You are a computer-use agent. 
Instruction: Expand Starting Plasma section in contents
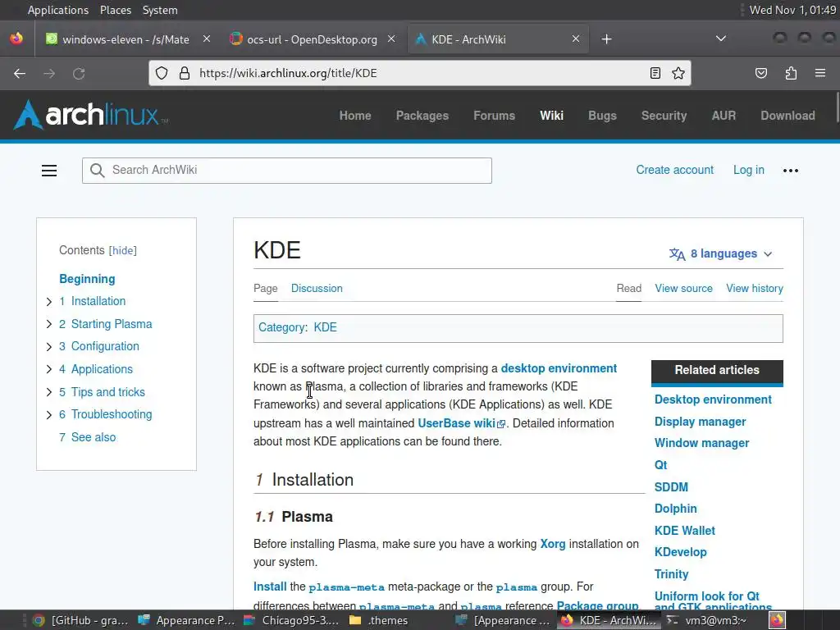click(x=48, y=324)
